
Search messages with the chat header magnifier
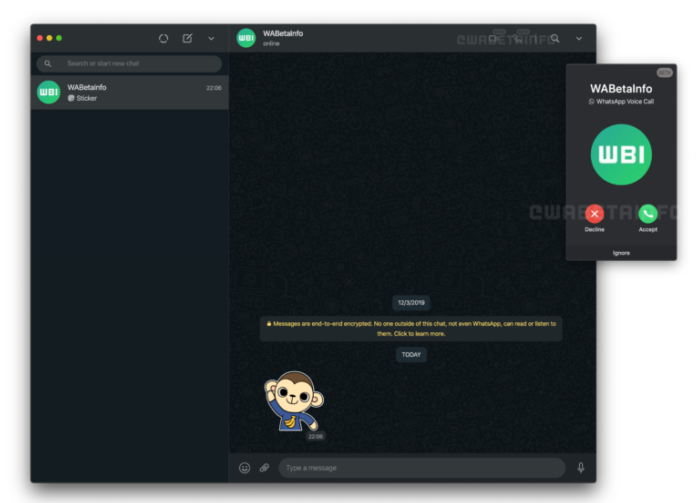(x=555, y=39)
